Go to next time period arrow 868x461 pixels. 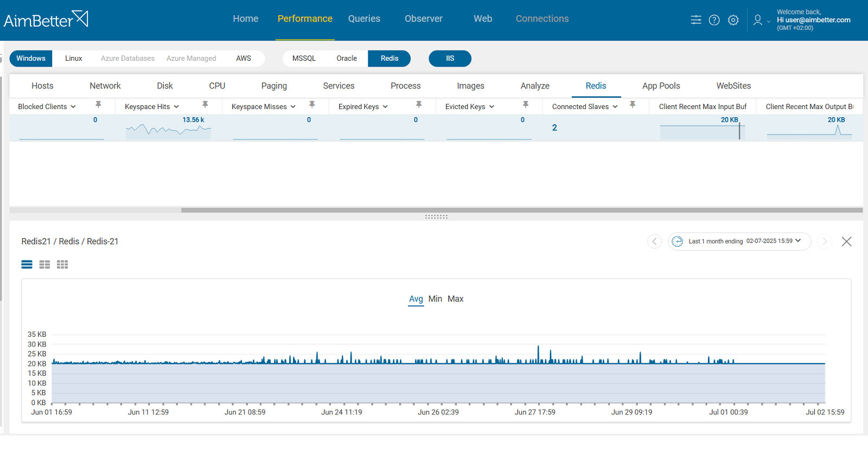click(825, 241)
